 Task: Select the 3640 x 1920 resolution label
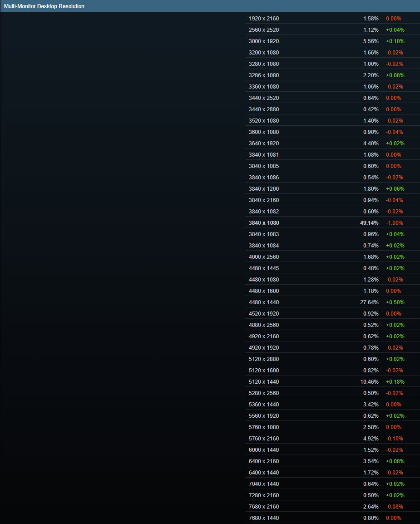tap(264, 143)
